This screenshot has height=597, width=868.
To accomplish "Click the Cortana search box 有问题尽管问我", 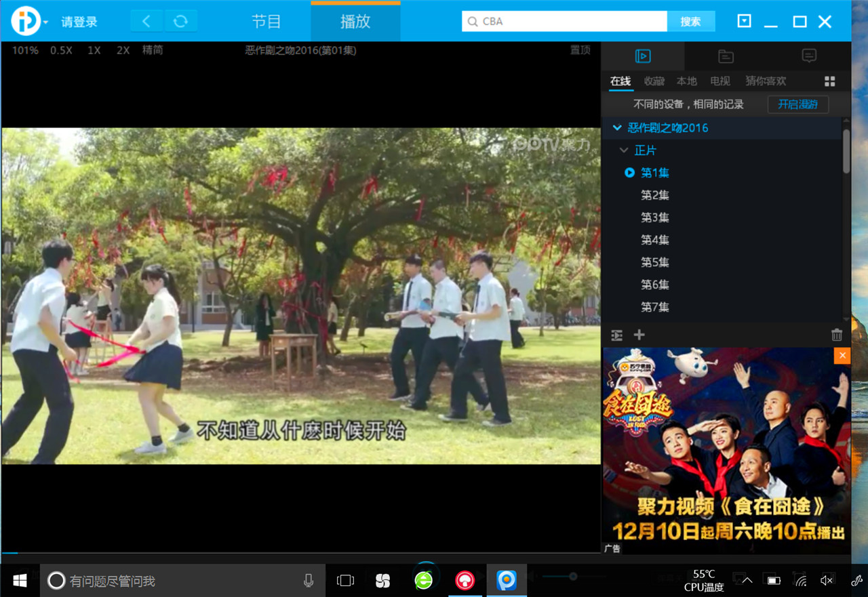I will [x=183, y=581].
